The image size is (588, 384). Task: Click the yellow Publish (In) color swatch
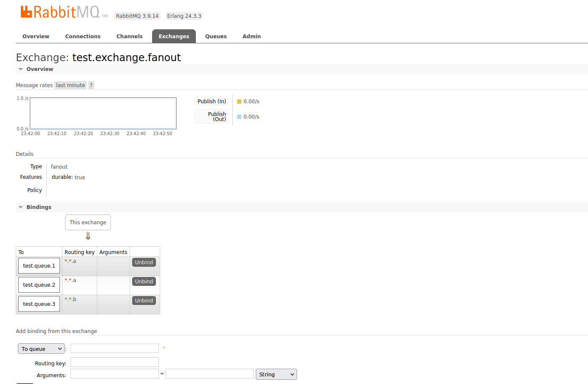tap(239, 102)
